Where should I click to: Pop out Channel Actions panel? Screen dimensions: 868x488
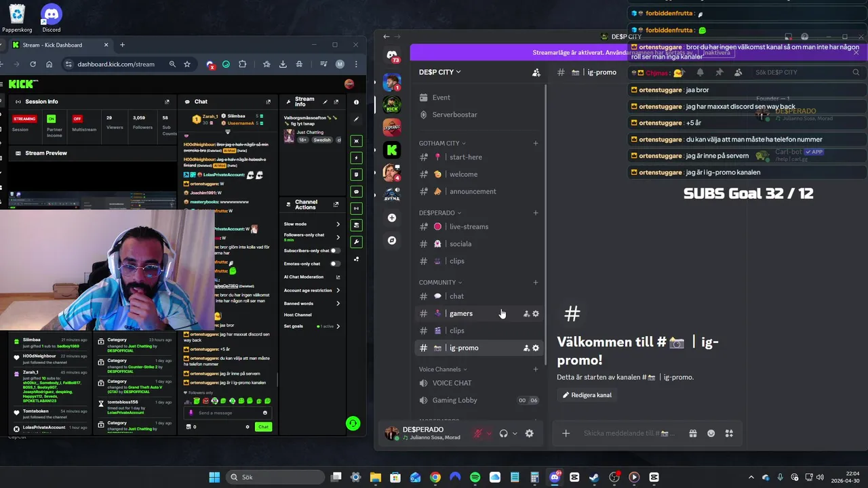336,205
